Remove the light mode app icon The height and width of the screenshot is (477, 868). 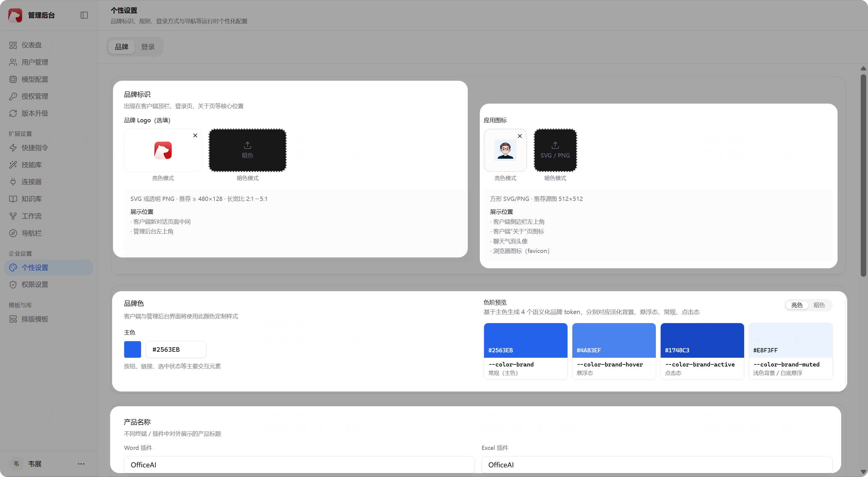pos(520,136)
